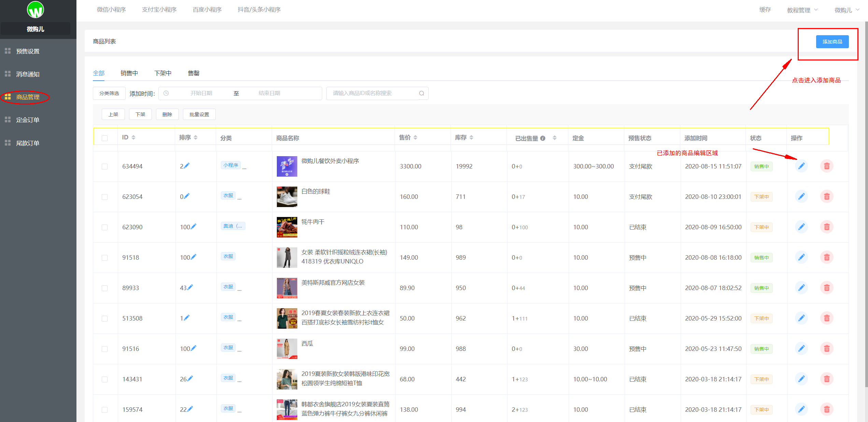Select all products via header checkbox
The height and width of the screenshot is (422, 868).
click(105, 138)
